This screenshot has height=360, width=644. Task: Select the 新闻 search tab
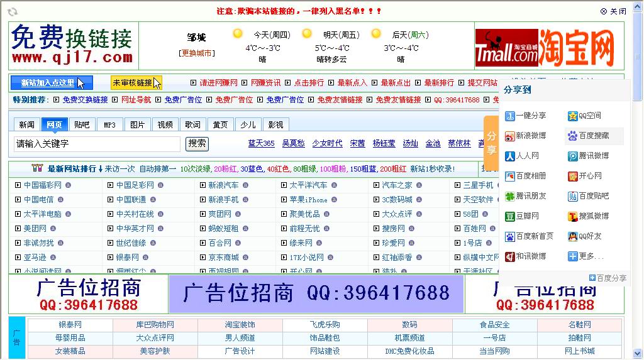pyautogui.click(x=26, y=125)
